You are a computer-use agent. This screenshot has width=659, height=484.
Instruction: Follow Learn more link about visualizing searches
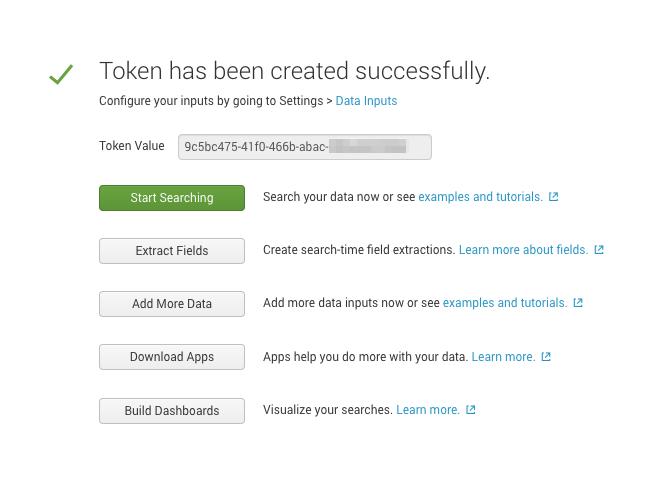point(428,410)
